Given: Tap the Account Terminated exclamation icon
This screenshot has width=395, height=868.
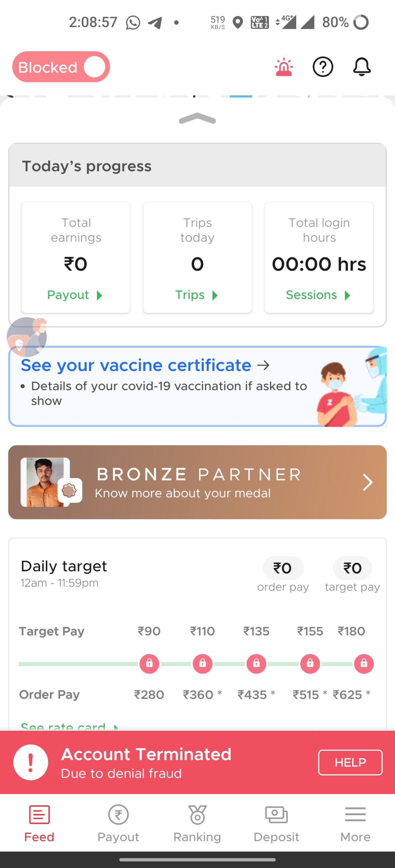Looking at the screenshot, I should click(x=31, y=762).
